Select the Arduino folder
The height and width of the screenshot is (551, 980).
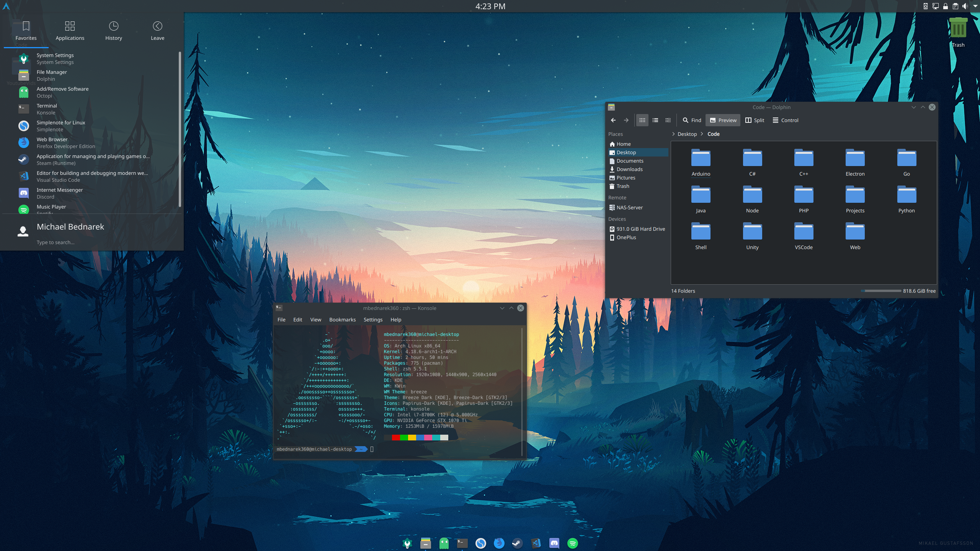click(701, 163)
